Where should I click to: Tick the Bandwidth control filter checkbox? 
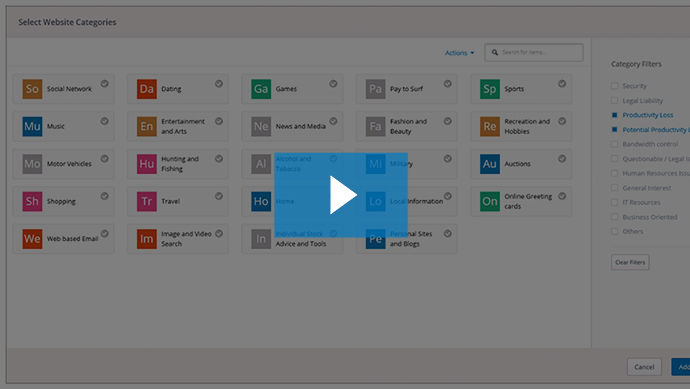click(x=614, y=144)
